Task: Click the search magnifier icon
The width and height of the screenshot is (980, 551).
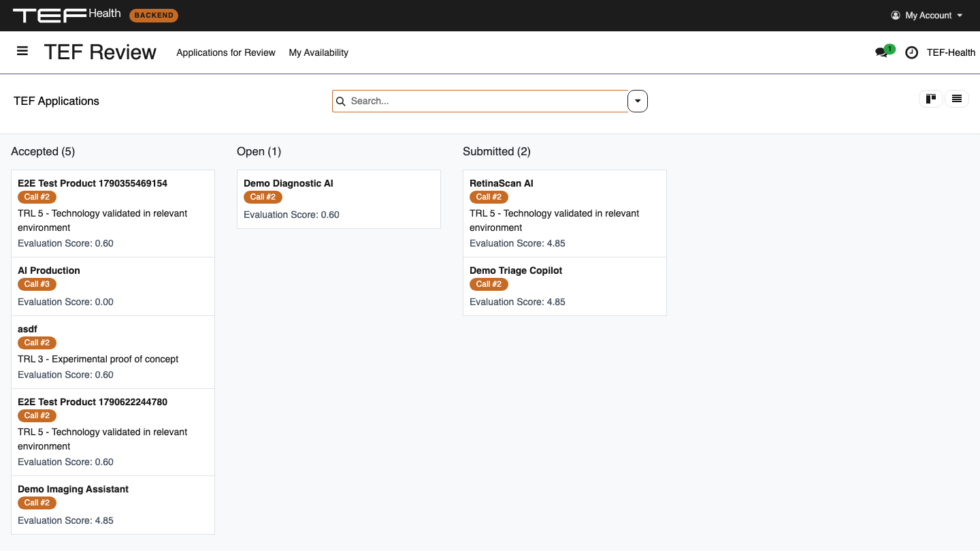Action: 341,101
